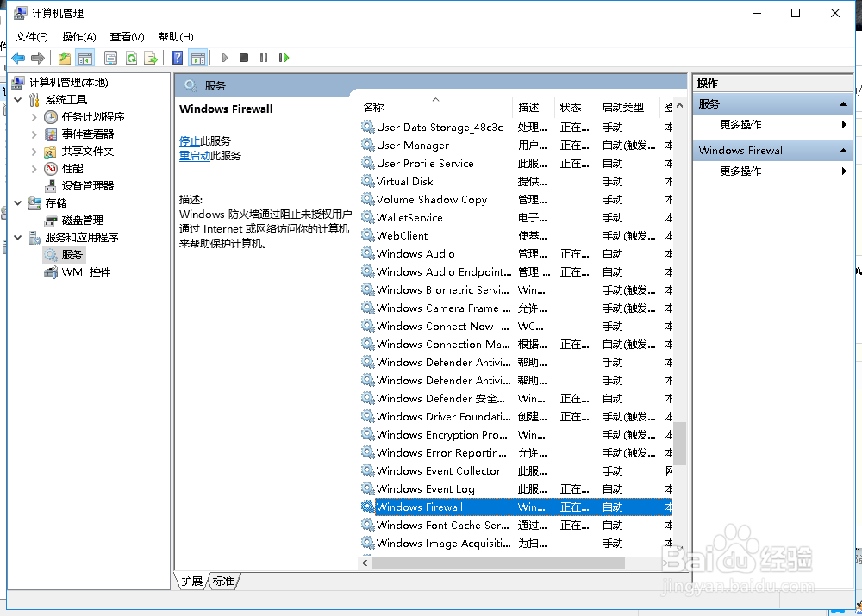The width and height of the screenshot is (862, 616).
Task: Sort by the 状态 column header
Action: (x=576, y=107)
